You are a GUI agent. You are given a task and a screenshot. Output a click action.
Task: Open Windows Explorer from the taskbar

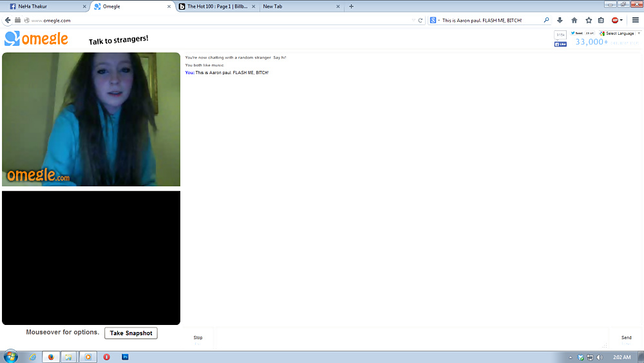click(68, 357)
